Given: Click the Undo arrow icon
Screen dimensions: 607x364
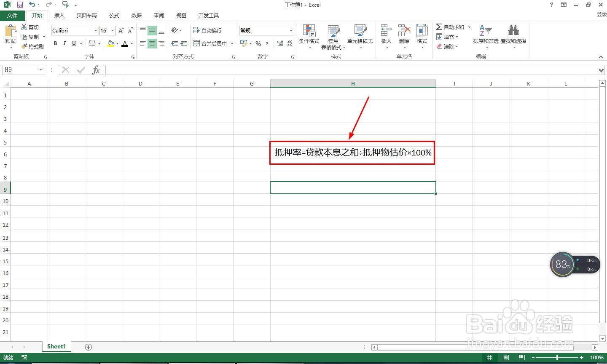Looking at the screenshot, I should coord(32,5).
